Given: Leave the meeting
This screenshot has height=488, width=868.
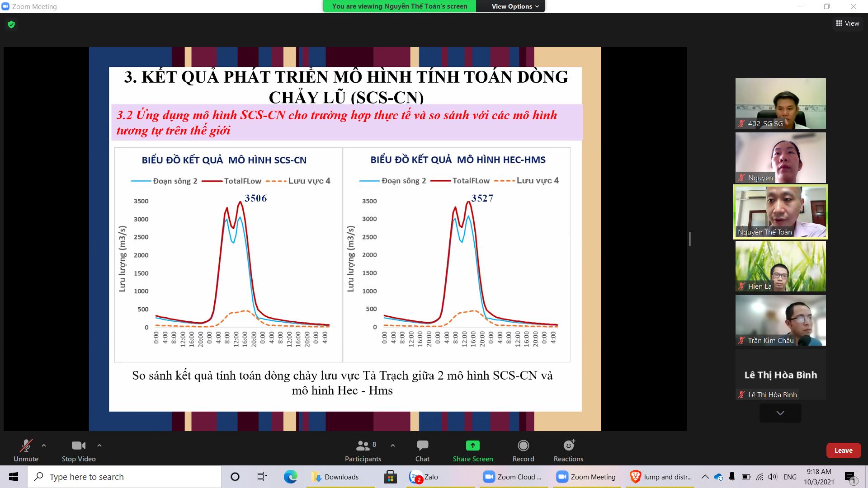Looking at the screenshot, I should pos(843,450).
